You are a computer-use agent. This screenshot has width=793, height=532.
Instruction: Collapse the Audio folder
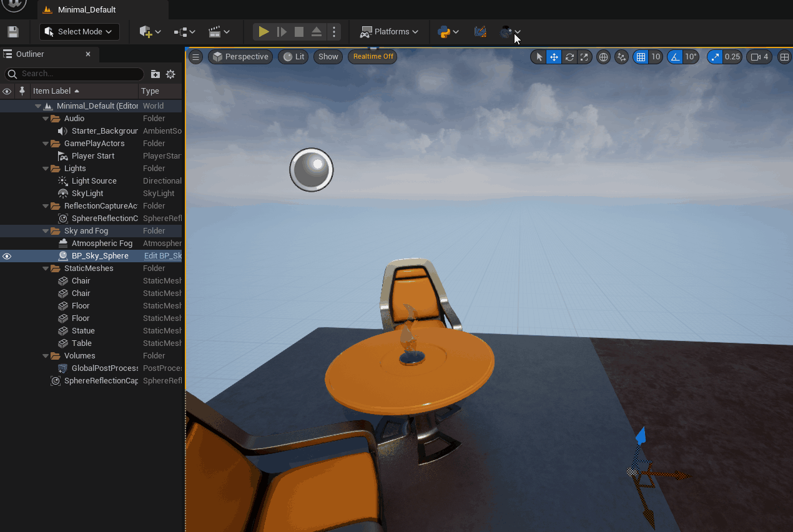46,119
